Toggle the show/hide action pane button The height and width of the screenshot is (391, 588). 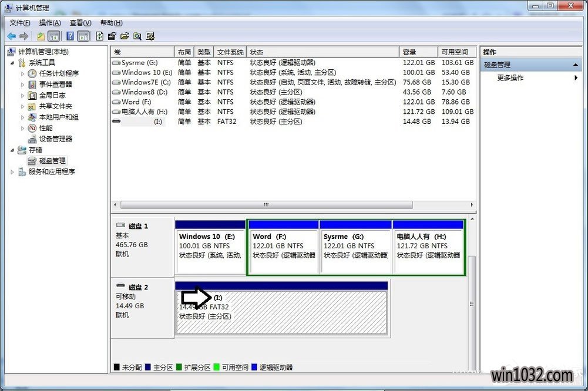tap(83, 36)
